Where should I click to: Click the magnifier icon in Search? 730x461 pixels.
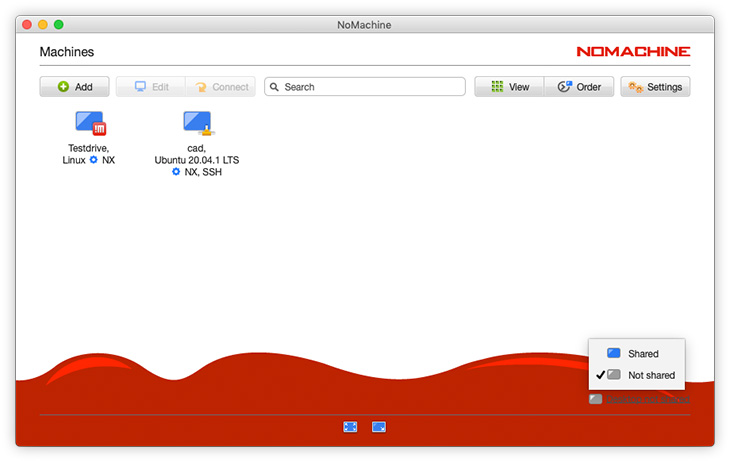pos(275,87)
